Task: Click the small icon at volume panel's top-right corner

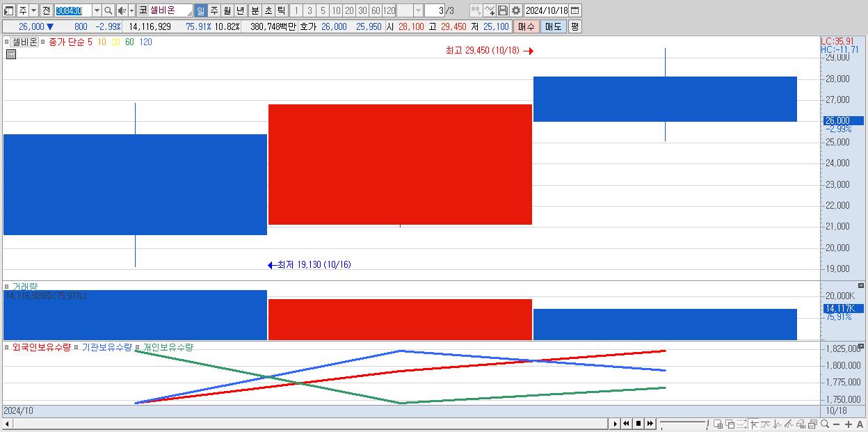Action: coord(860,286)
